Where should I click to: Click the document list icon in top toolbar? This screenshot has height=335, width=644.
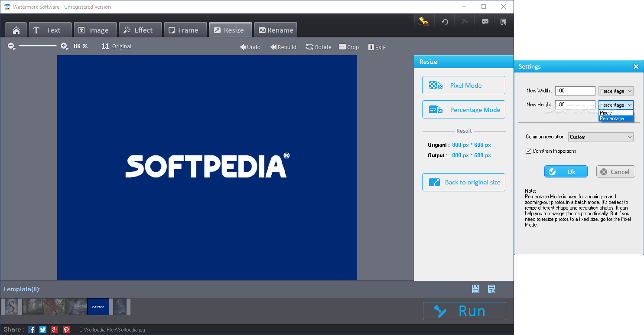tap(503, 22)
